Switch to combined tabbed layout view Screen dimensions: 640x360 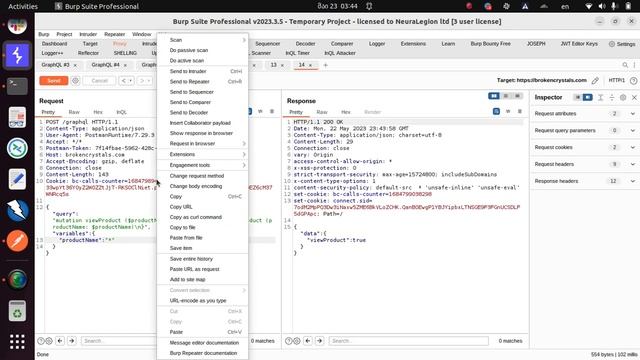tap(518, 96)
